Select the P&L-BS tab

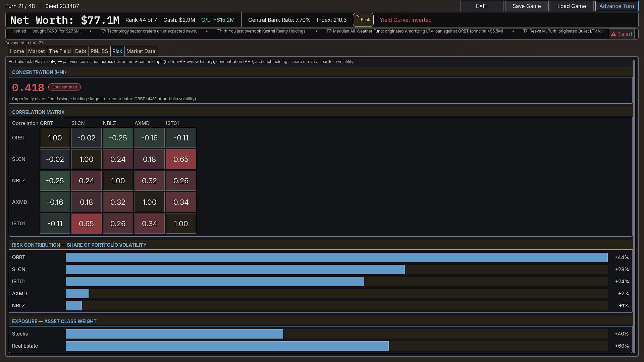click(99, 51)
